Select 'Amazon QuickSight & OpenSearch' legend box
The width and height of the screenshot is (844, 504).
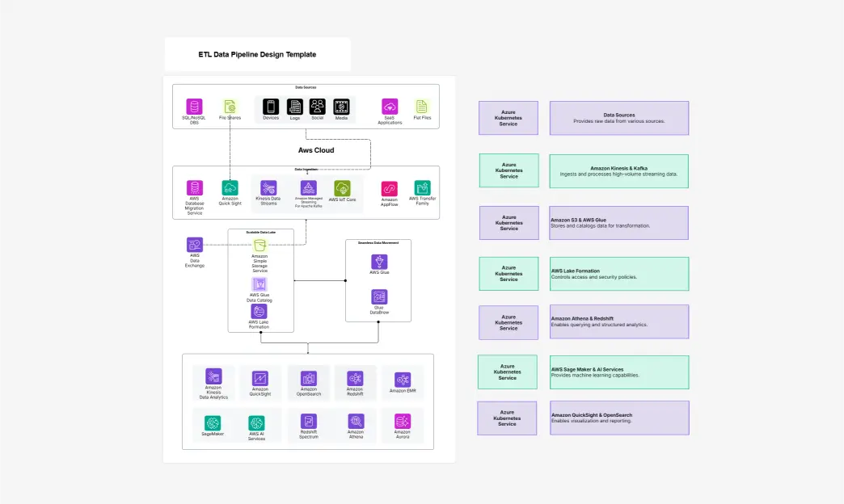619,418
